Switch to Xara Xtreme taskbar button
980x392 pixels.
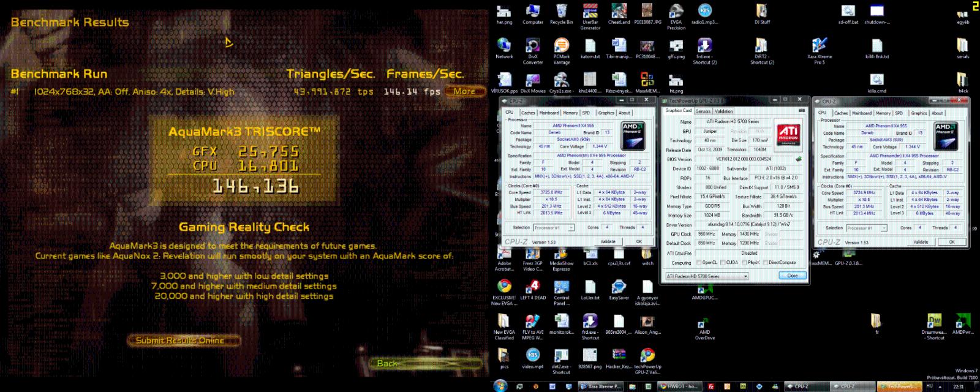600,386
